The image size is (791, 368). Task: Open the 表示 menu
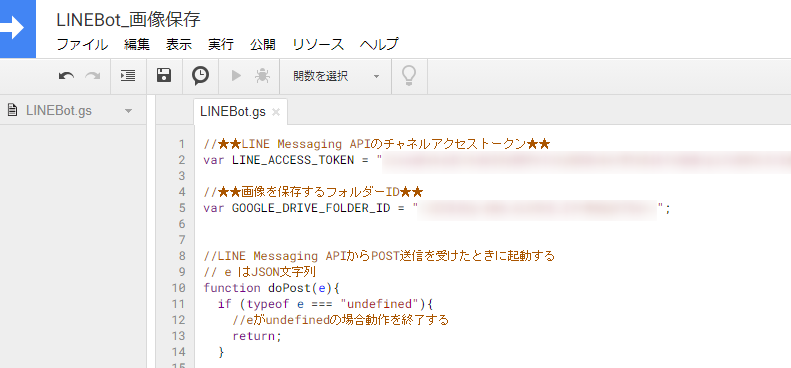(x=179, y=44)
